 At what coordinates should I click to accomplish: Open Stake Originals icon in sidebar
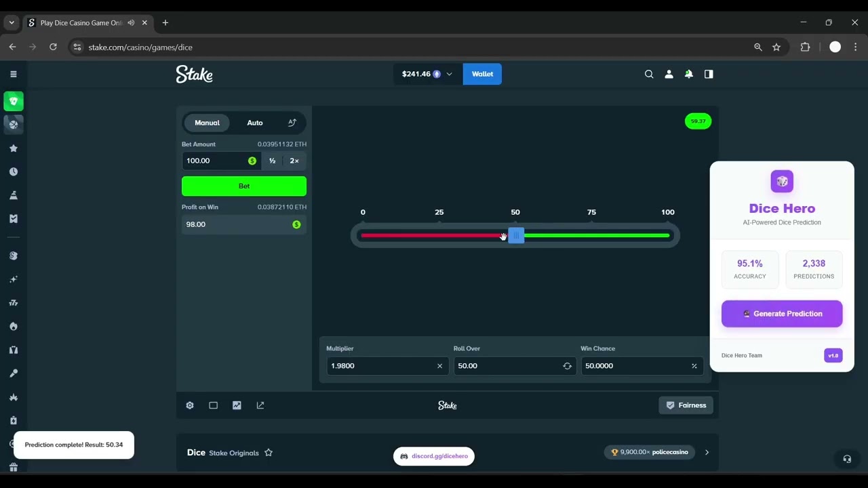click(14, 256)
